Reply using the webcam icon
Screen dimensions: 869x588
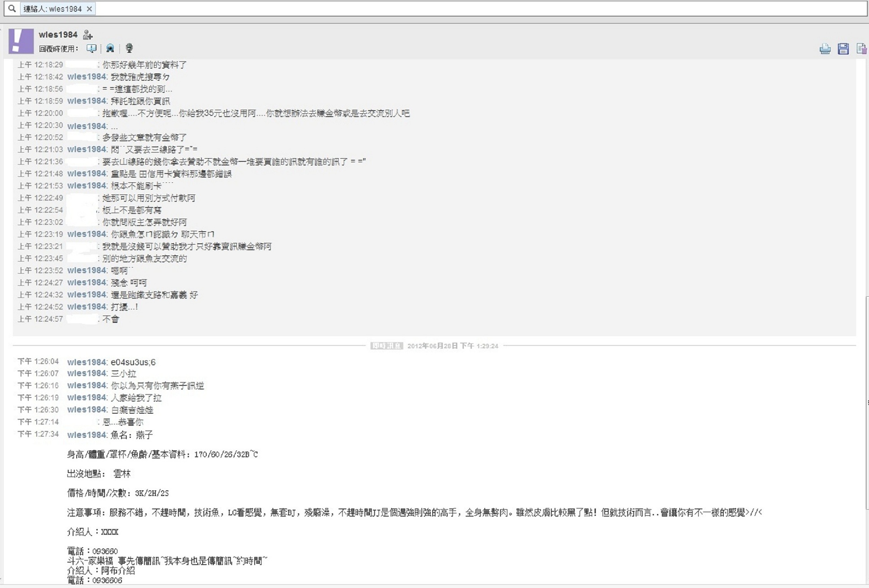click(x=110, y=48)
